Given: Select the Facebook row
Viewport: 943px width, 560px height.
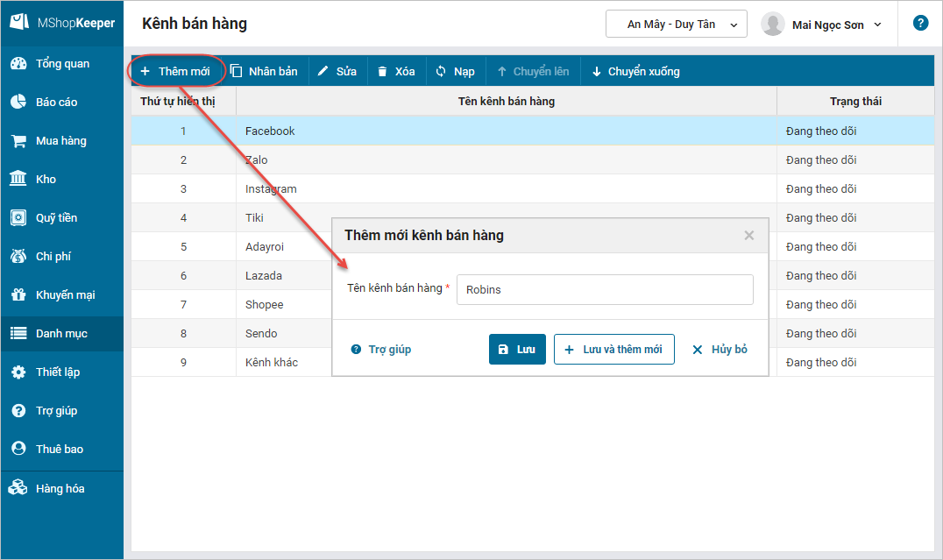Looking at the screenshot, I should pos(533,131).
